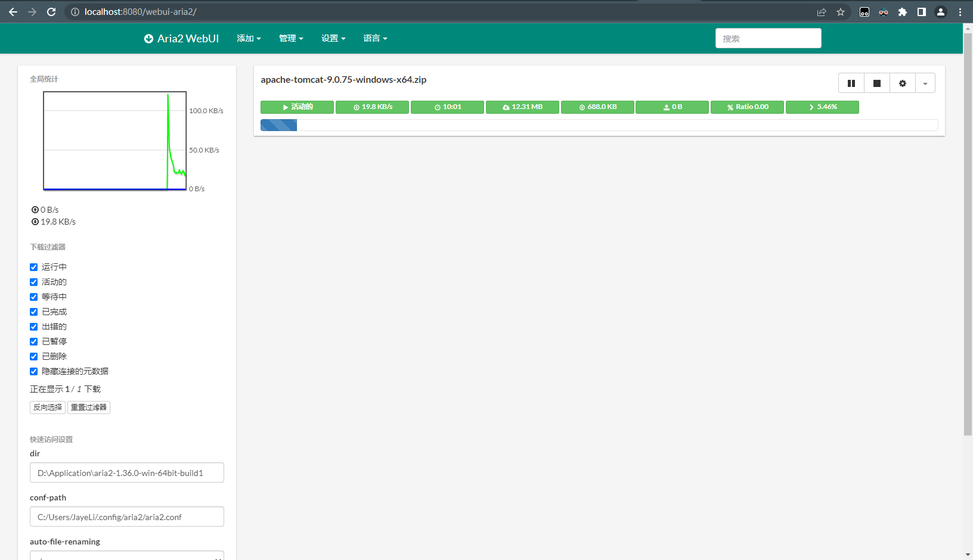
Task: Click the apache-tomcat-9.0.75-windows-x64.zip title
Action: [343, 80]
